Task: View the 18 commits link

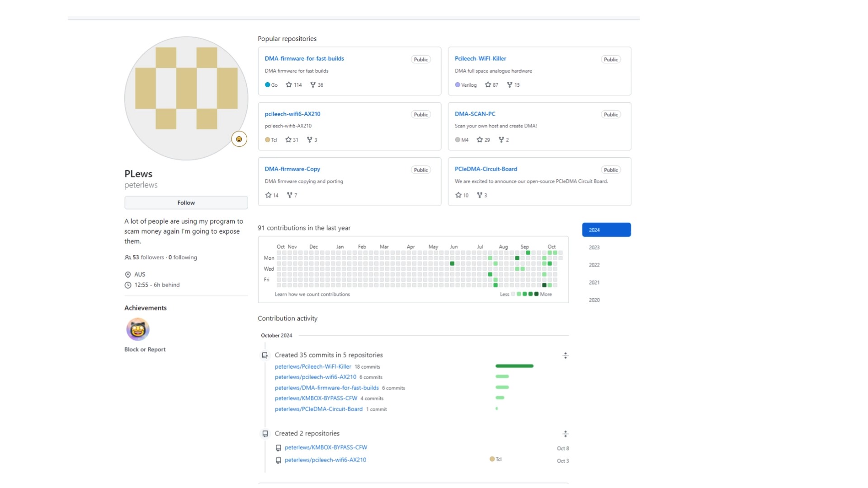Action: point(367,367)
